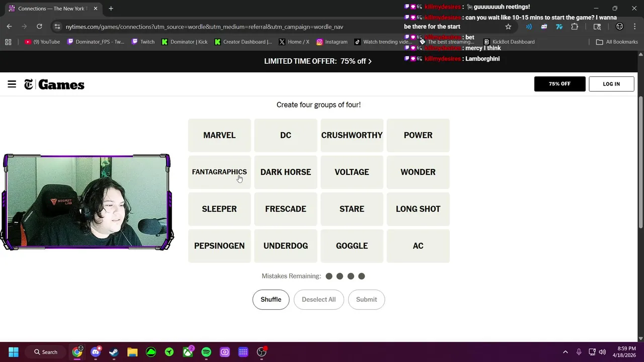
Task: Open Chrome three-dot menu
Action: tap(634, 27)
